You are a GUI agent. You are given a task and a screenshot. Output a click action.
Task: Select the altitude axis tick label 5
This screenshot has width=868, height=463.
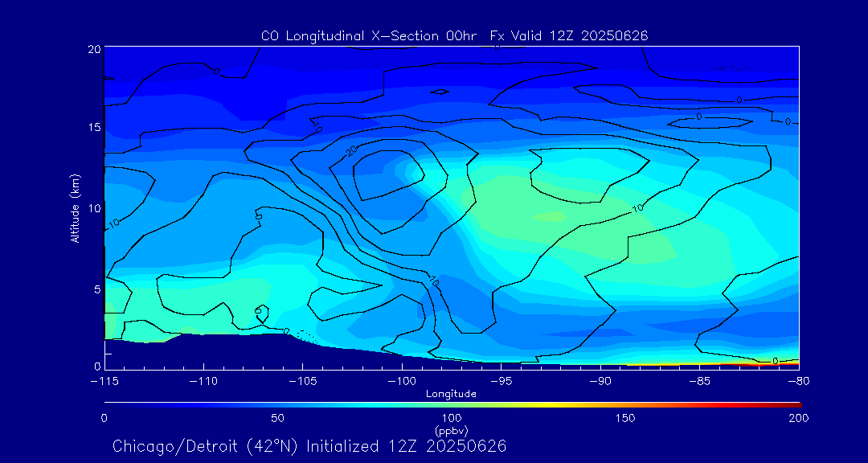click(x=97, y=289)
